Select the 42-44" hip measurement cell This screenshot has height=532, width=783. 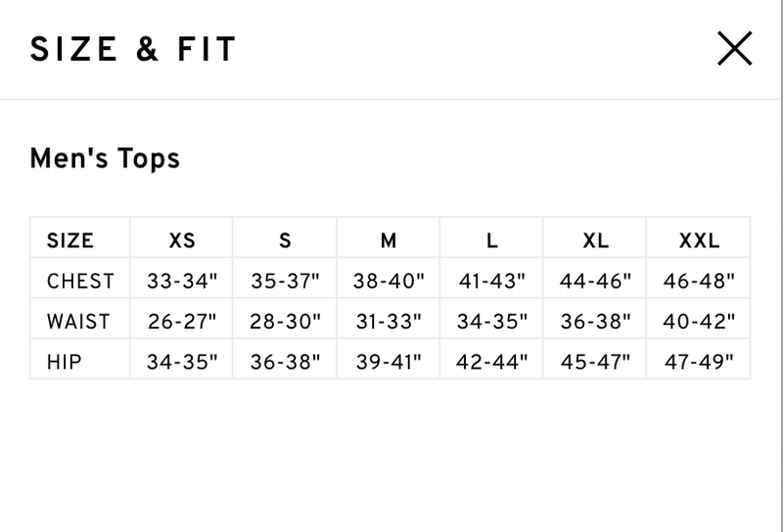click(x=492, y=362)
